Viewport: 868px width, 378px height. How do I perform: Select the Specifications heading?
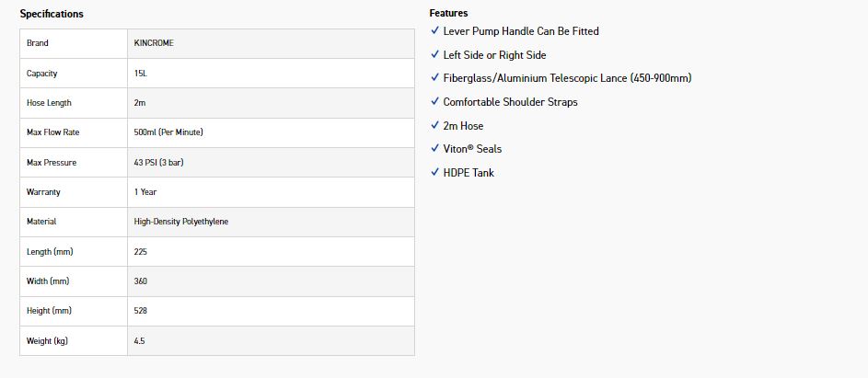pos(52,14)
